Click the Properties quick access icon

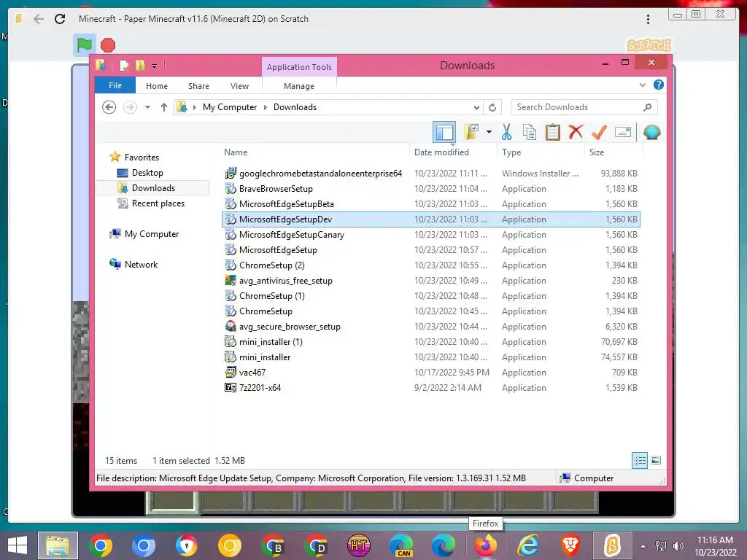[x=124, y=66]
